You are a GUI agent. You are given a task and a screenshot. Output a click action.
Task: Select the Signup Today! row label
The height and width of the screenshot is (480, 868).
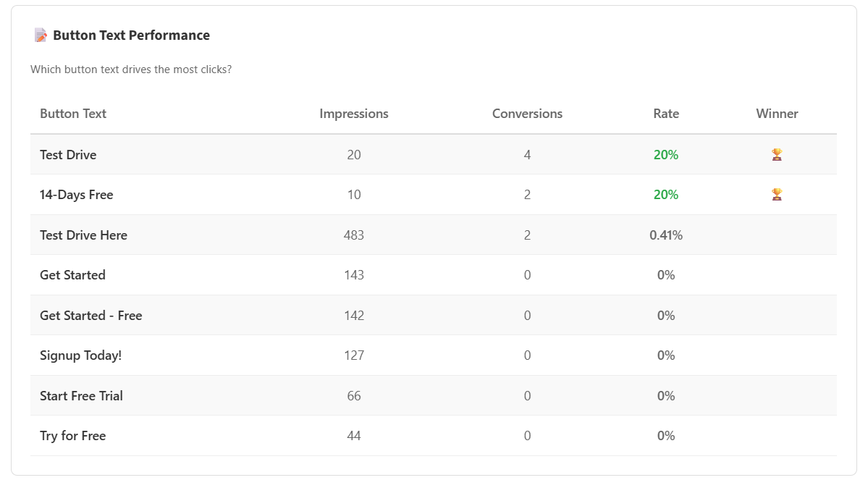point(81,355)
